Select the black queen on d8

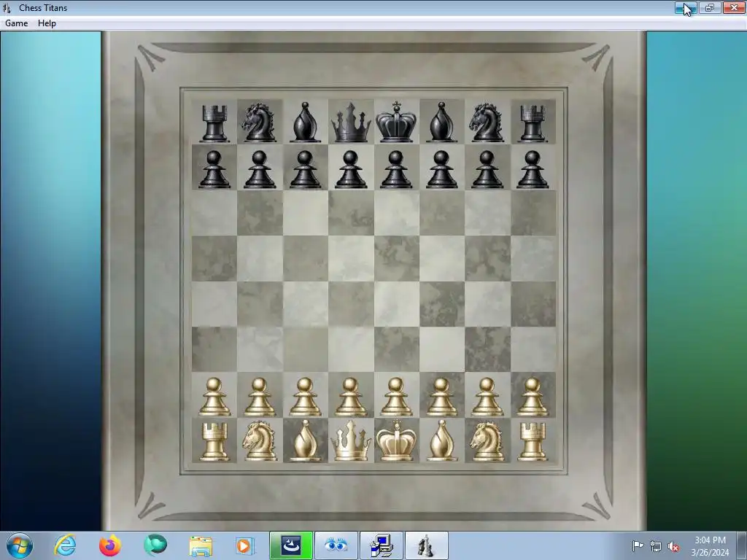coord(351,122)
